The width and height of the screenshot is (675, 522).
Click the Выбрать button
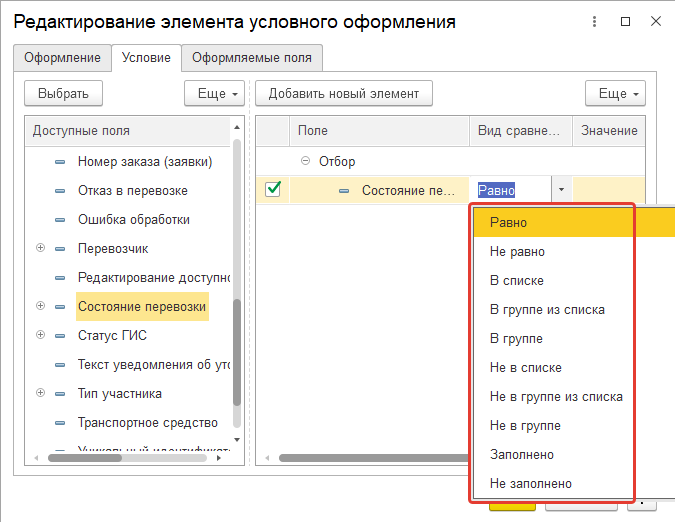pyautogui.click(x=63, y=93)
